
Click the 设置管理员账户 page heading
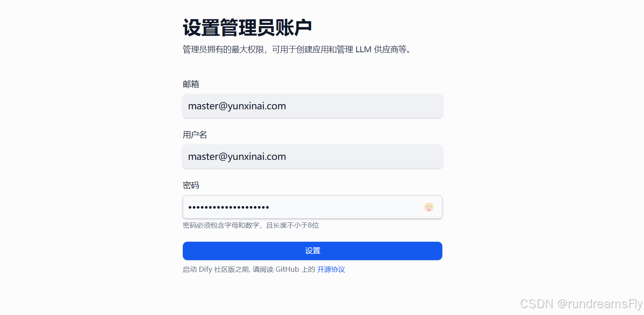click(247, 28)
